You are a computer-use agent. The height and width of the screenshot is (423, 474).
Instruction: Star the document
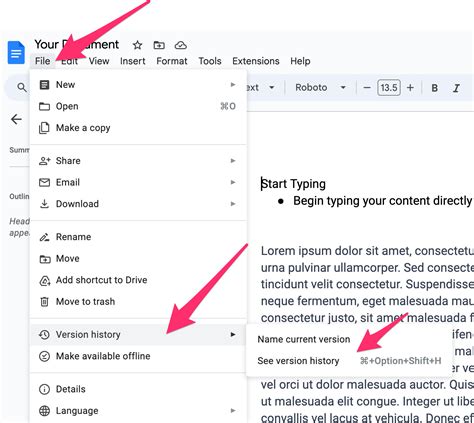point(137,45)
